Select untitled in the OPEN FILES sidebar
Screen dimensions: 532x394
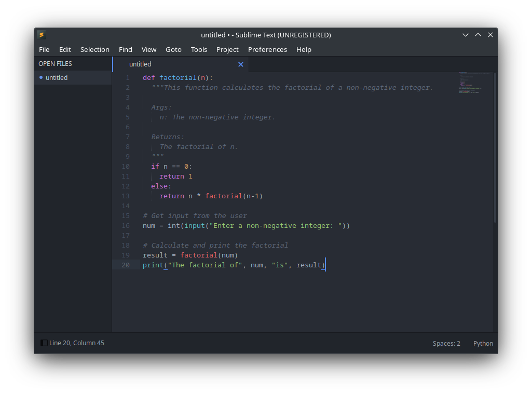(57, 77)
